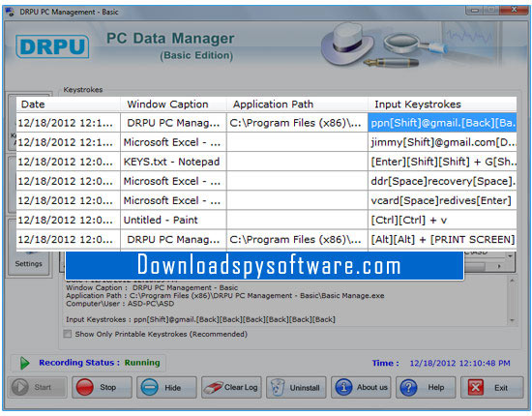Image resolution: width=532 pixels, height=416 pixels.
Task: Click the DRPU logo
Action: click(x=52, y=46)
